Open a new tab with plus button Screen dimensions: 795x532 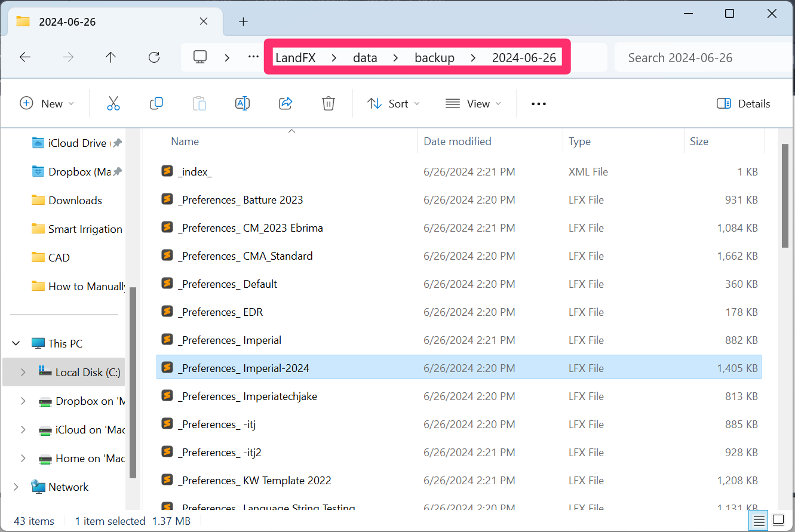(x=243, y=22)
